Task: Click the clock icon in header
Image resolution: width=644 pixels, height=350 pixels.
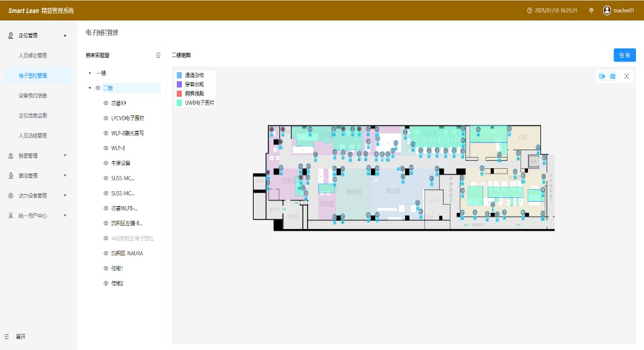Action: tap(529, 11)
